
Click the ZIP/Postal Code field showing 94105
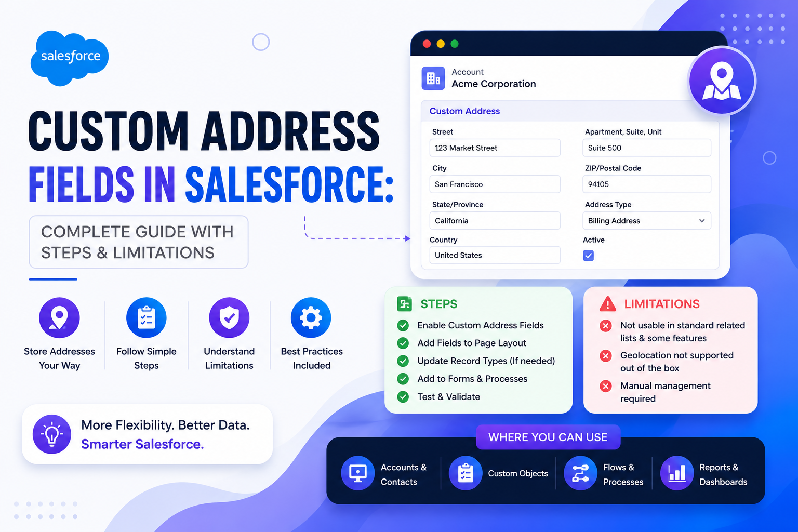pos(647,184)
